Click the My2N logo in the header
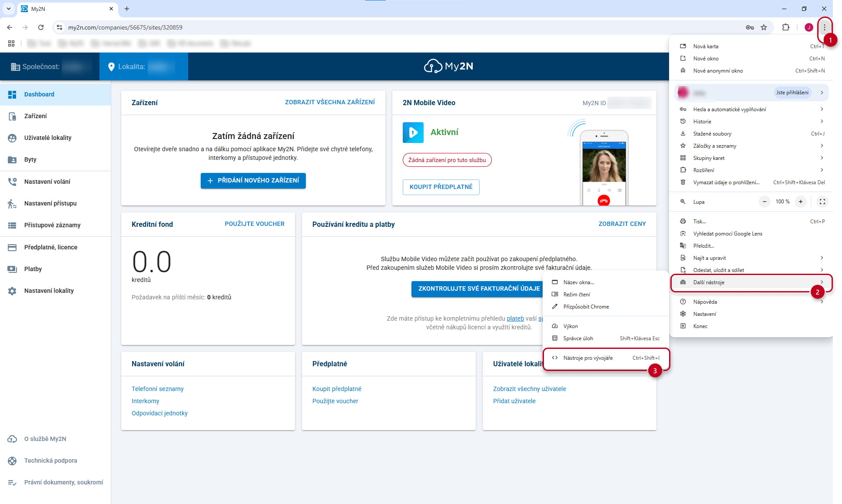 point(448,66)
